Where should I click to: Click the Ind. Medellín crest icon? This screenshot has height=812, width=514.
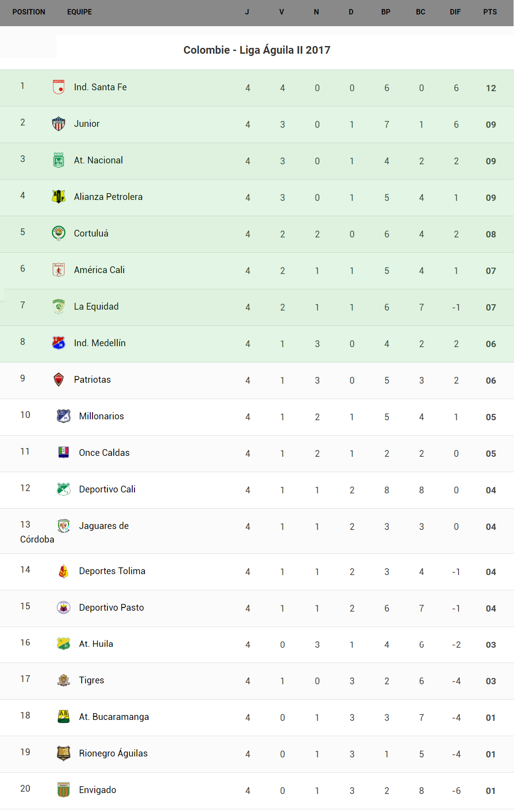(59, 343)
